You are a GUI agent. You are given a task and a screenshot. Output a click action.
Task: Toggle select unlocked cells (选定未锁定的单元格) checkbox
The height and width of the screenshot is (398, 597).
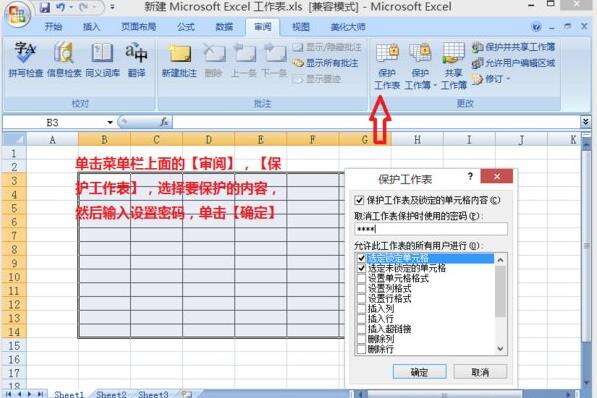[x=361, y=268]
